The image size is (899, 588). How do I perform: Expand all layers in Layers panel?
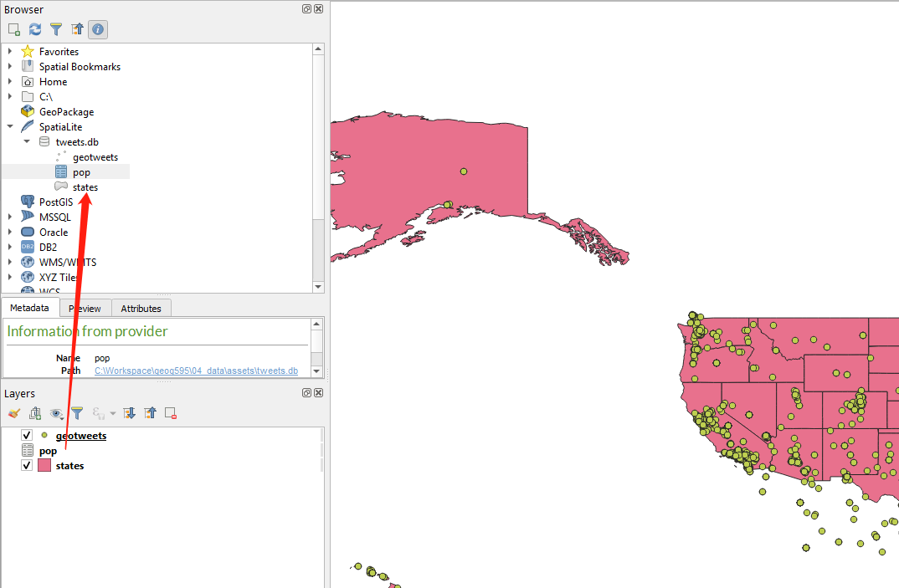point(129,412)
